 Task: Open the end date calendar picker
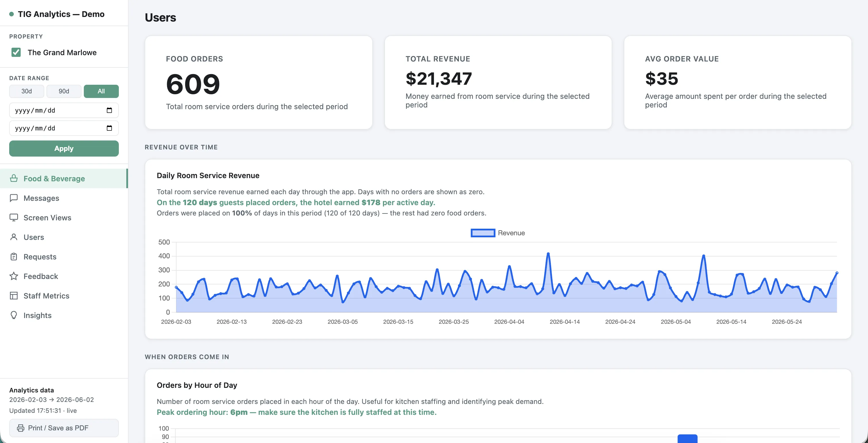coord(109,128)
